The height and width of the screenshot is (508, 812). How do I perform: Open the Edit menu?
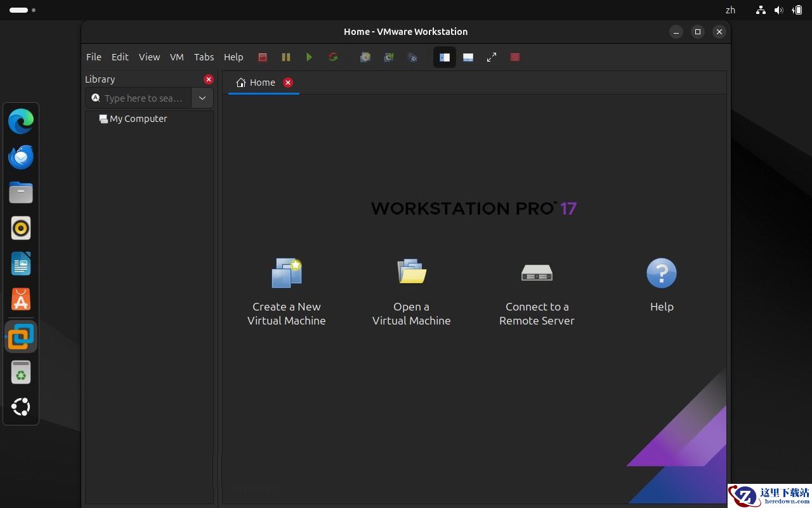pyautogui.click(x=120, y=57)
